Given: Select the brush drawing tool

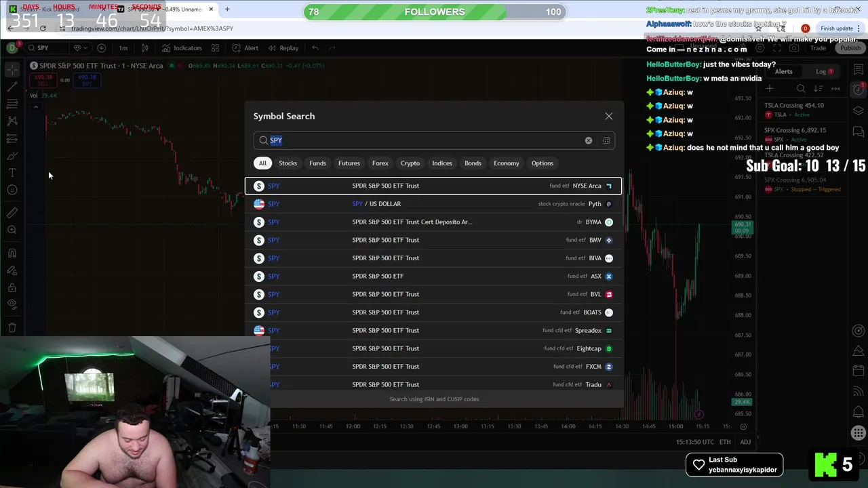Looking at the screenshot, I should click(12, 155).
